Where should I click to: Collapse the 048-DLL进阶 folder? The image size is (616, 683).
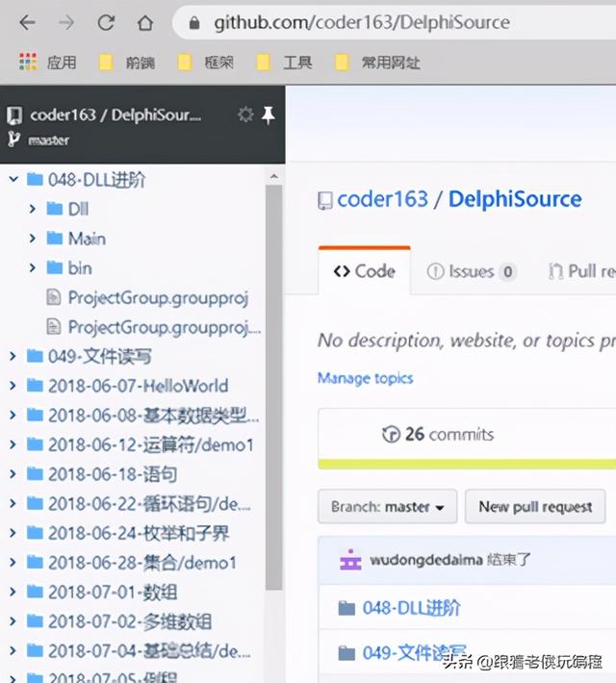(13, 179)
